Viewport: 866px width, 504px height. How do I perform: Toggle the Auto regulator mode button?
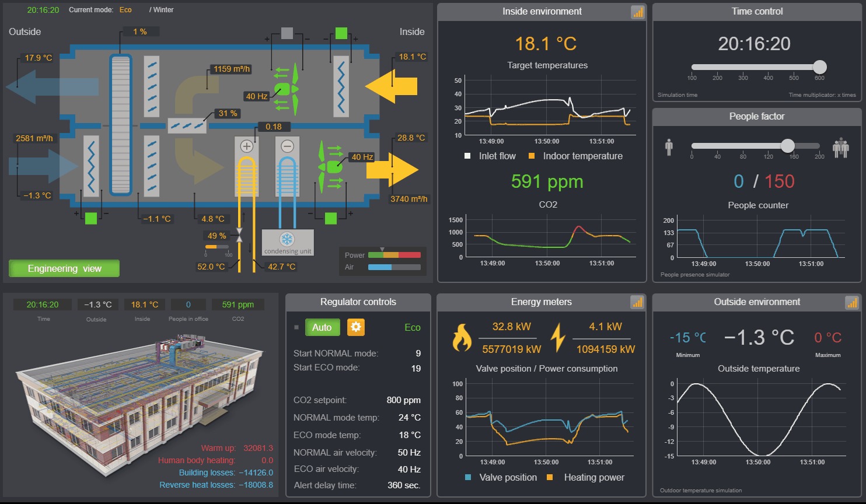click(322, 327)
